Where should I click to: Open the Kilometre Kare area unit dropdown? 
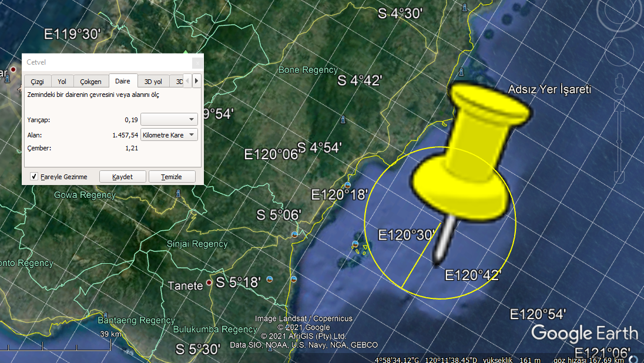pyautogui.click(x=169, y=135)
